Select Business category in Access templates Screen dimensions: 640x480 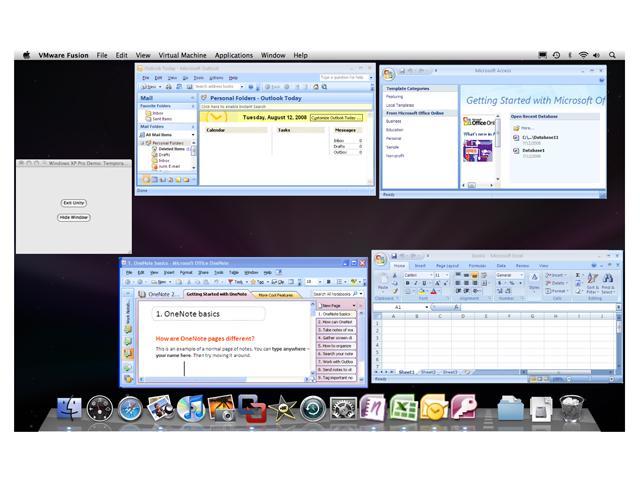[394, 121]
